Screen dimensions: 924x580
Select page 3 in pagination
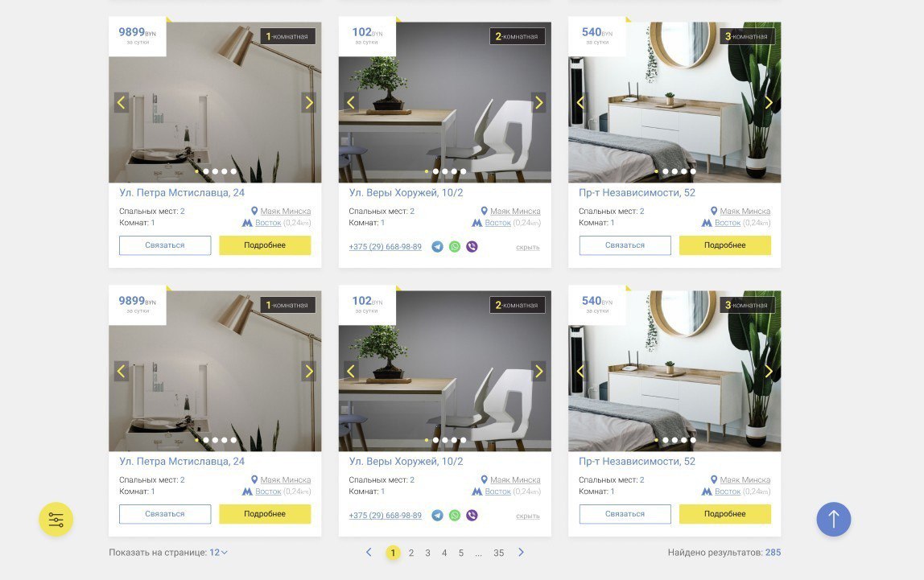[428, 553]
